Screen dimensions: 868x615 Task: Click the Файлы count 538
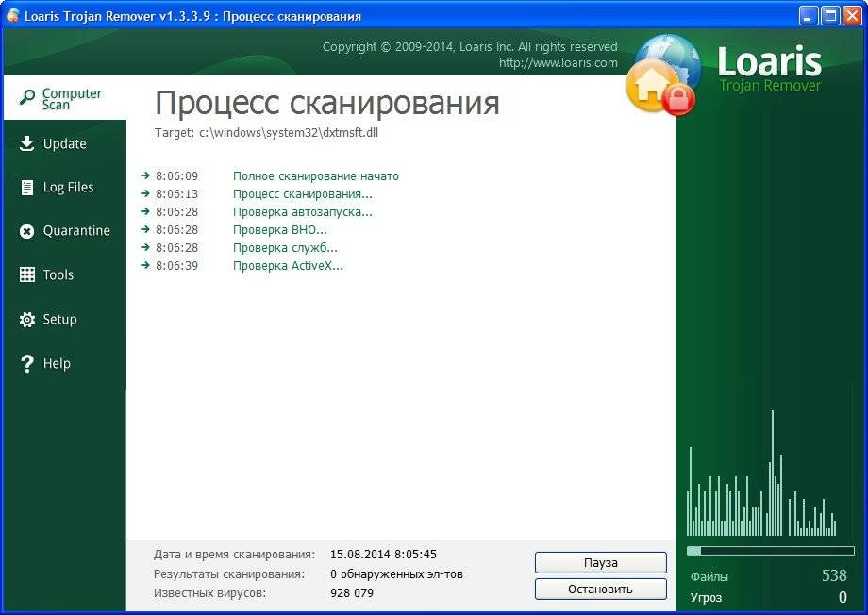tap(834, 575)
